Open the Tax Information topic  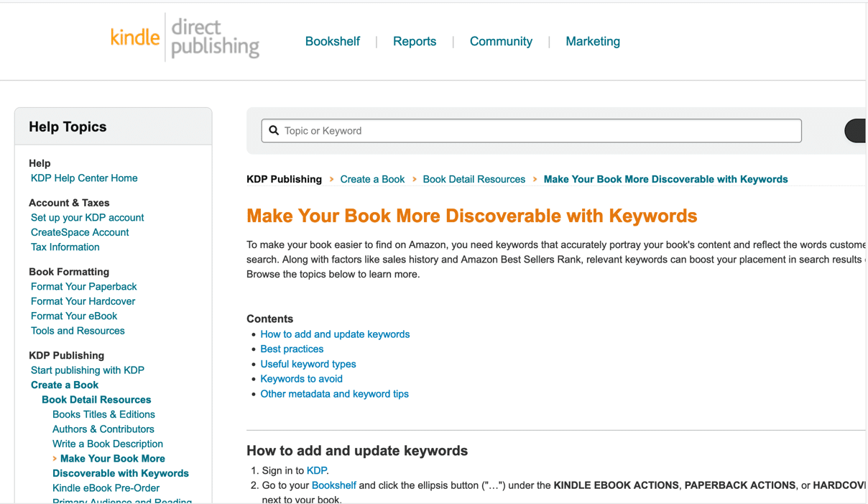coord(65,247)
